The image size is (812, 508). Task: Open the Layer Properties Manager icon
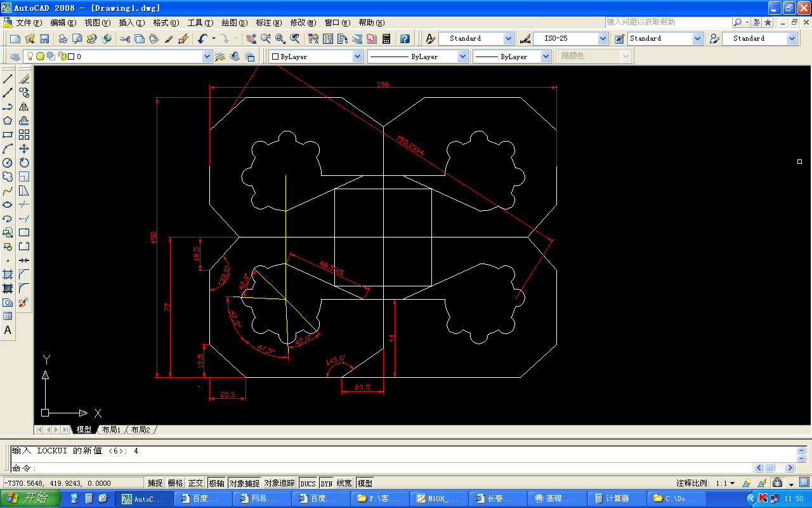click(15, 57)
